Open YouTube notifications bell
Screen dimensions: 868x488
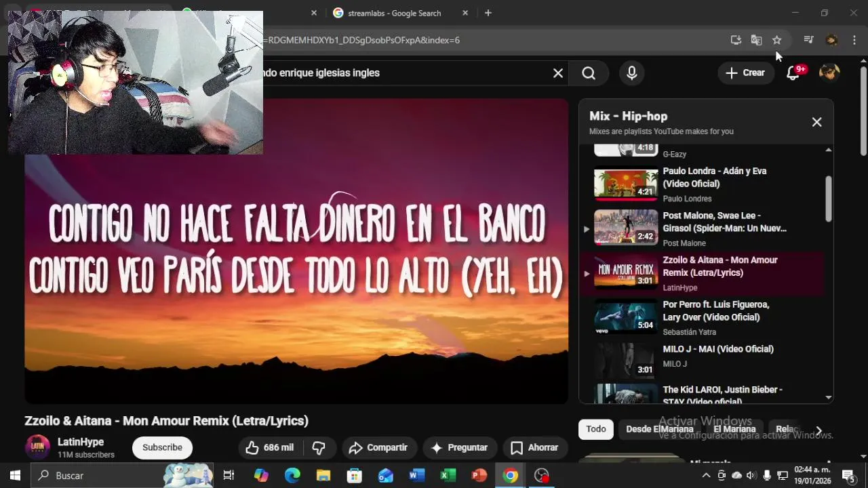click(x=793, y=73)
